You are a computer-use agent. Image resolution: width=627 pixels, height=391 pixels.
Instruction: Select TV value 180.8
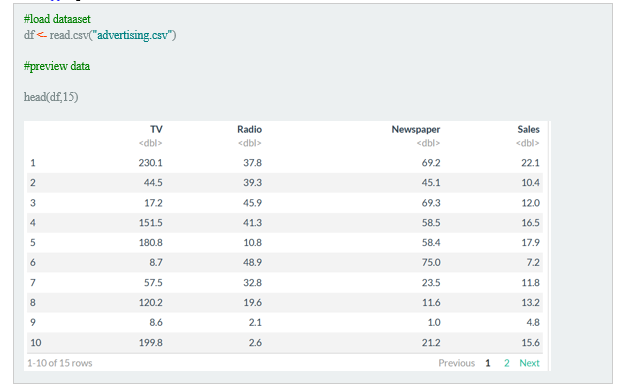pos(150,243)
